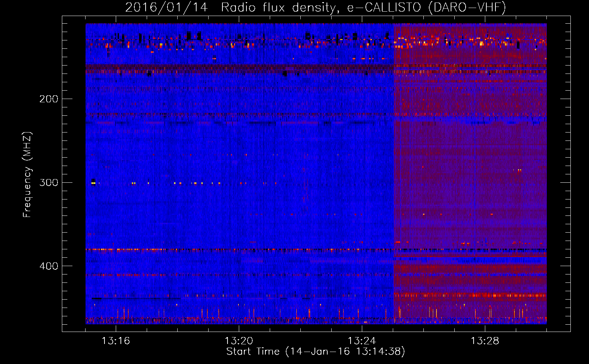Click the 'Start Time (14-Jan-16 13:14:38)' label

pyautogui.click(x=316, y=352)
